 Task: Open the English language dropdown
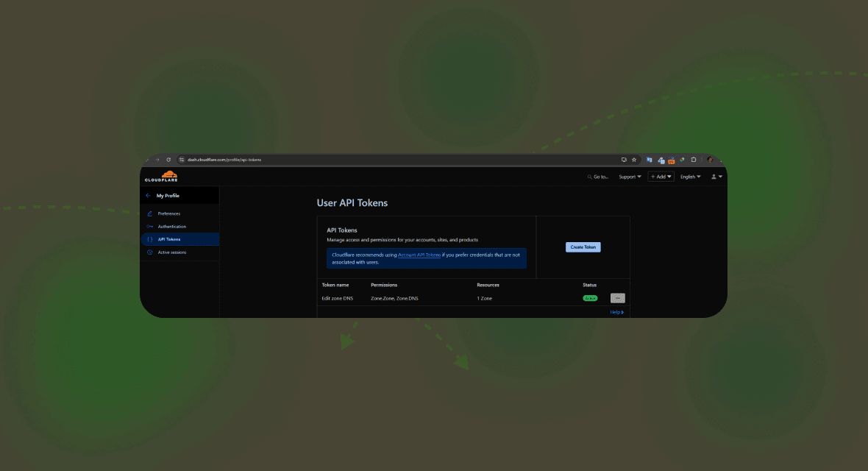(x=690, y=177)
